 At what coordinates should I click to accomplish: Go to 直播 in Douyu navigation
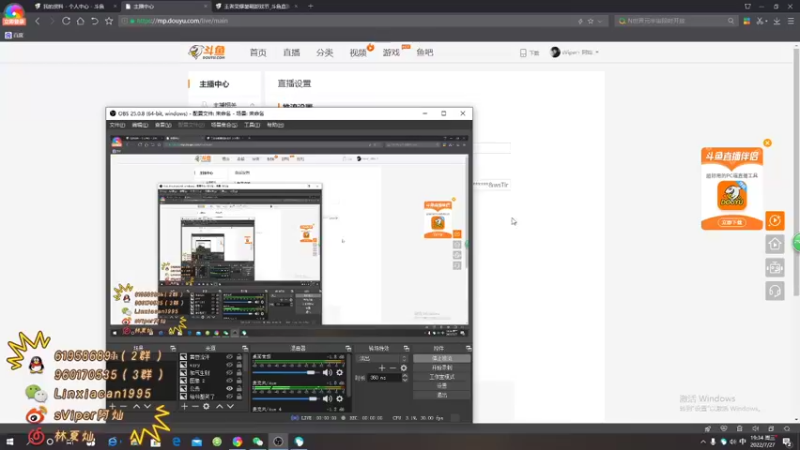tap(291, 53)
